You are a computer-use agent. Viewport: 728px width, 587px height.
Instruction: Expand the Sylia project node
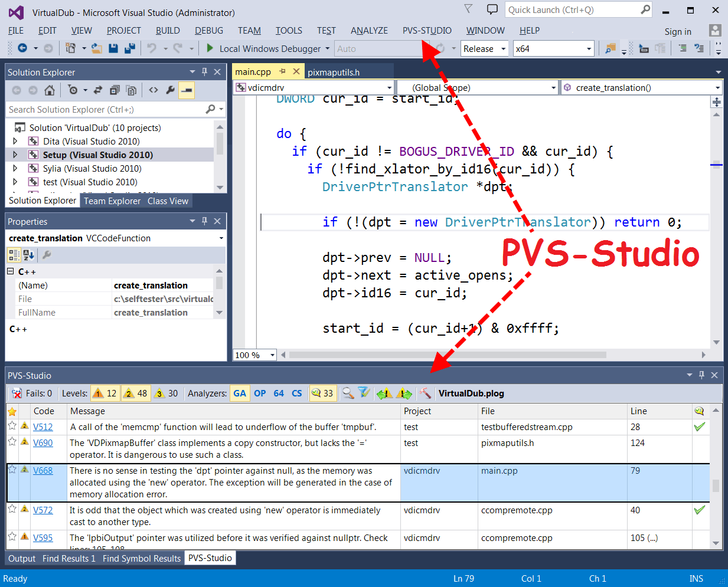pyautogui.click(x=15, y=169)
